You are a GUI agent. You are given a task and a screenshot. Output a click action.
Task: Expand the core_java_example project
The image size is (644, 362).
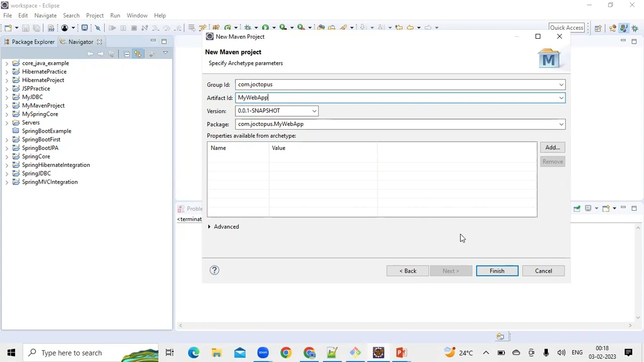tap(7, 63)
